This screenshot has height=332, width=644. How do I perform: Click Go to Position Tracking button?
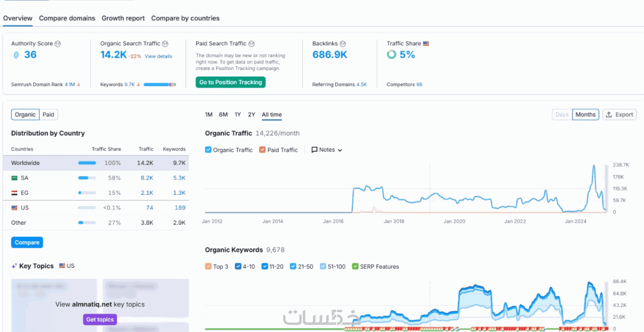click(x=231, y=82)
